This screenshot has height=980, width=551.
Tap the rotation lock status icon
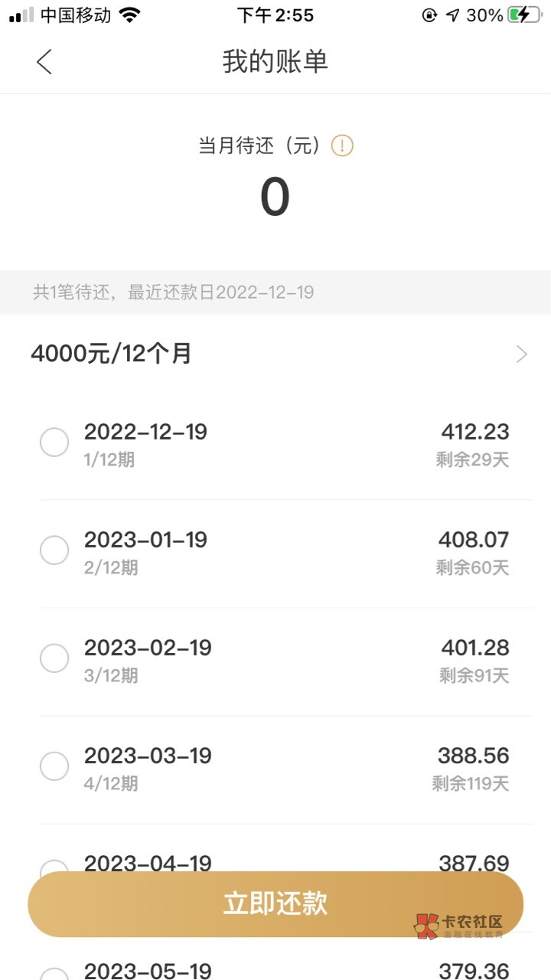(x=429, y=15)
